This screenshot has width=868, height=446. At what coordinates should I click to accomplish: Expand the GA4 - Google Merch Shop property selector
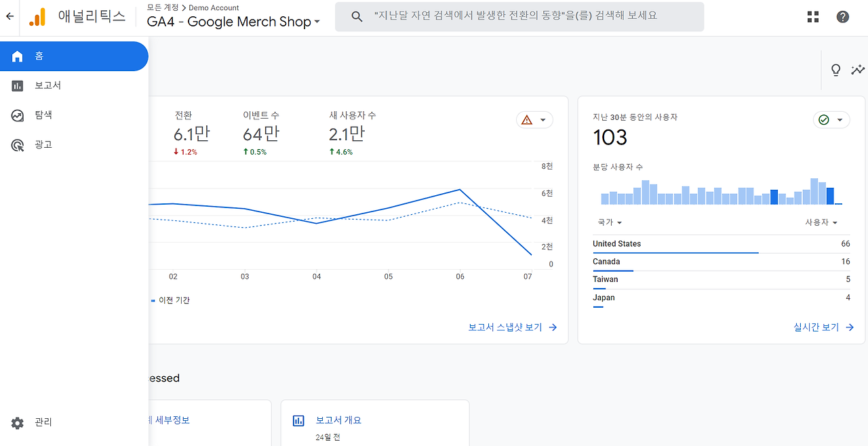[x=234, y=22]
